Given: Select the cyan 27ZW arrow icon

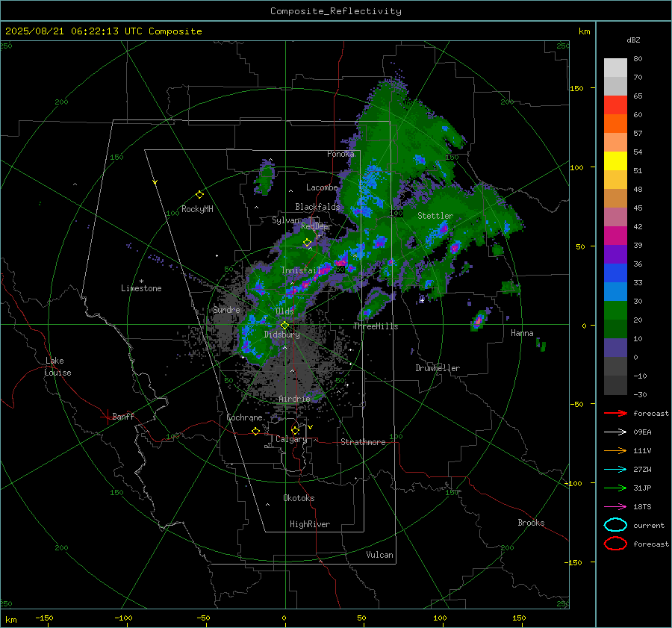Looking at the screenshot, I should point(615,470).
